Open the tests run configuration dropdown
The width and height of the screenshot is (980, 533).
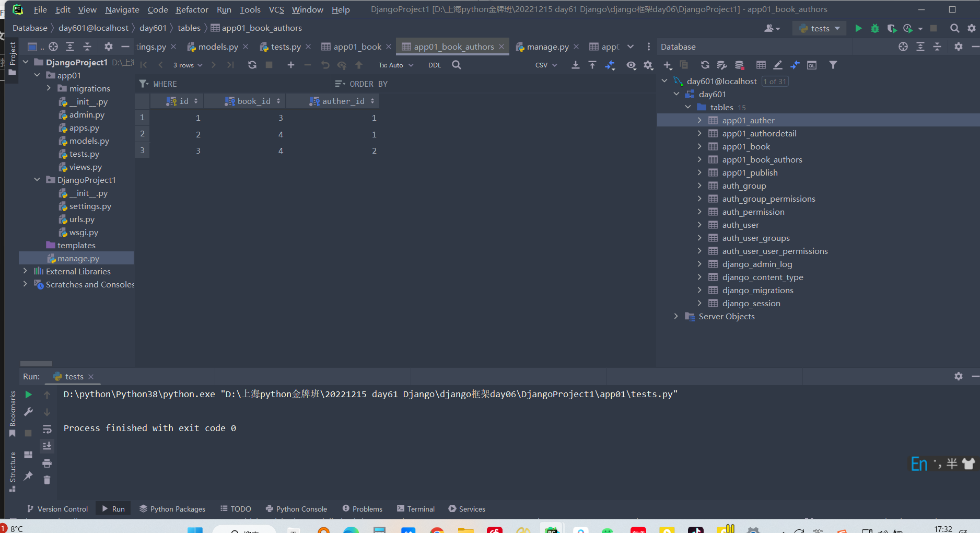pyautogui.click(x=819, y=28)
